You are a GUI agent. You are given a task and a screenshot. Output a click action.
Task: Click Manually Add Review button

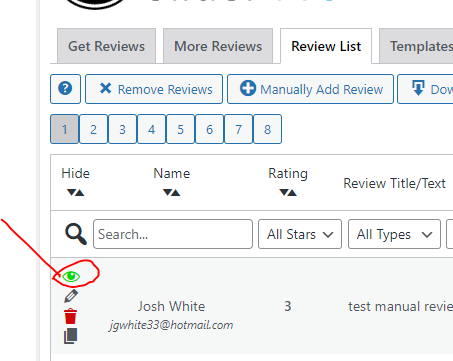[310, 89]
